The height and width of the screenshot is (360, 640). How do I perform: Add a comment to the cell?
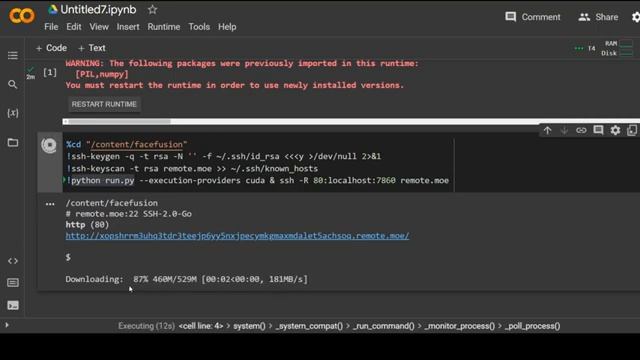[598, 130]
